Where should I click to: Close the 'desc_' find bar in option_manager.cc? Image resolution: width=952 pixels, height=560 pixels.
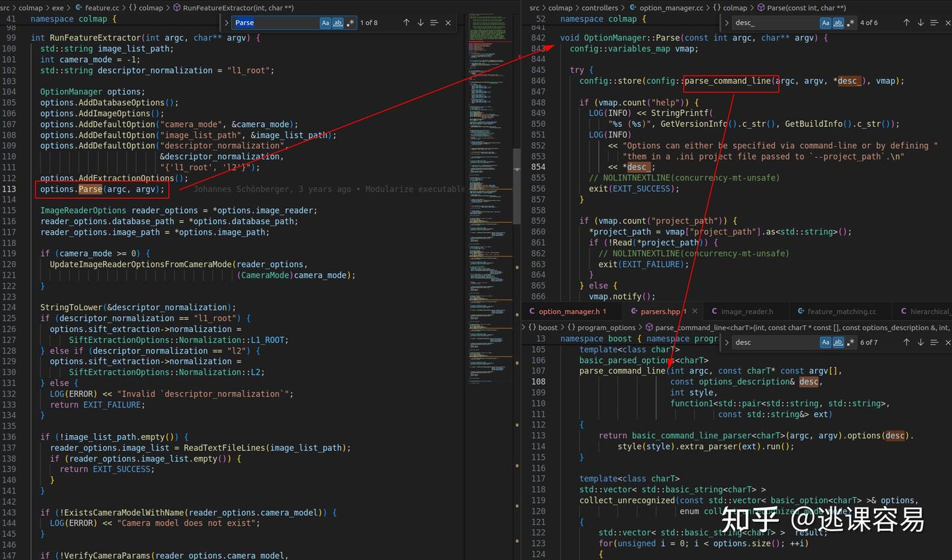(x=948, y=22)
